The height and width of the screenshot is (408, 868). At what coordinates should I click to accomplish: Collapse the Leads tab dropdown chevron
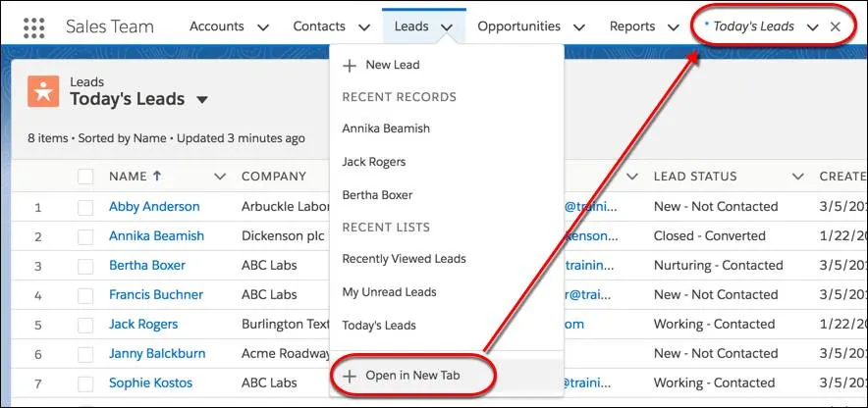[448, 27]
